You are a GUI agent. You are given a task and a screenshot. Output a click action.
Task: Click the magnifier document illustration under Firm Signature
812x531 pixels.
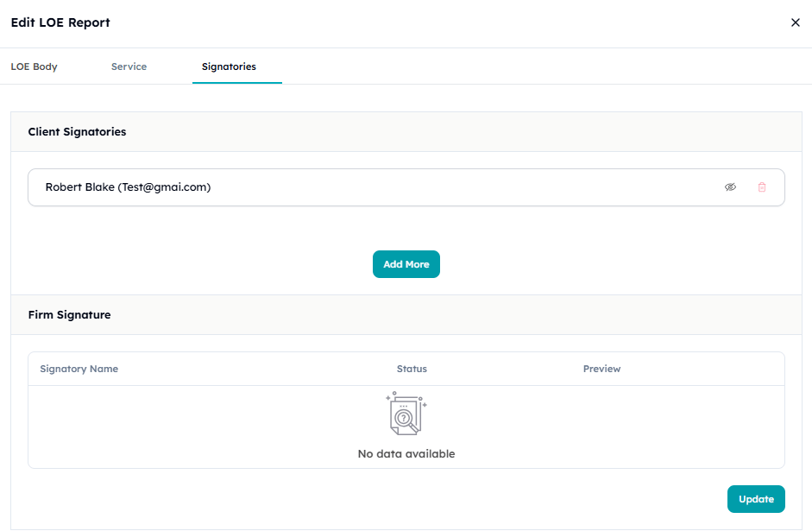point(406,414)
